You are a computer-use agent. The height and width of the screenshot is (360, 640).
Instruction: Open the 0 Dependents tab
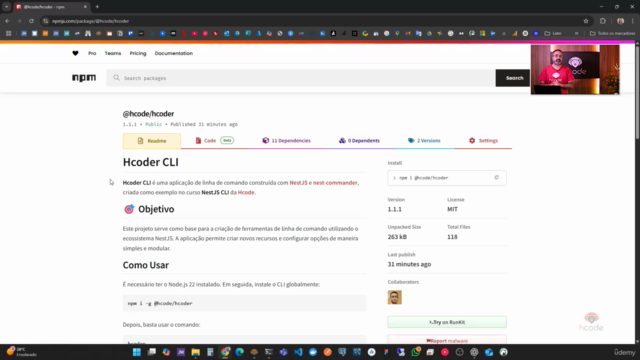[359, 140]
